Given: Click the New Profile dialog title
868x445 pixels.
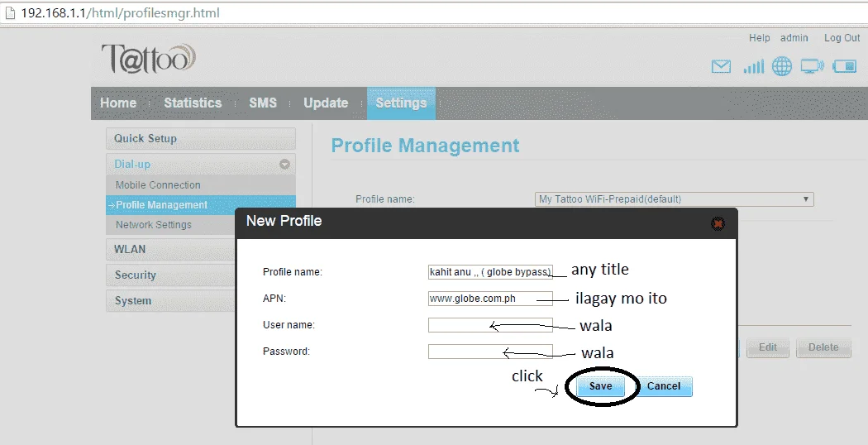Looking at the screenshot, I should click(x=284, y=221).
